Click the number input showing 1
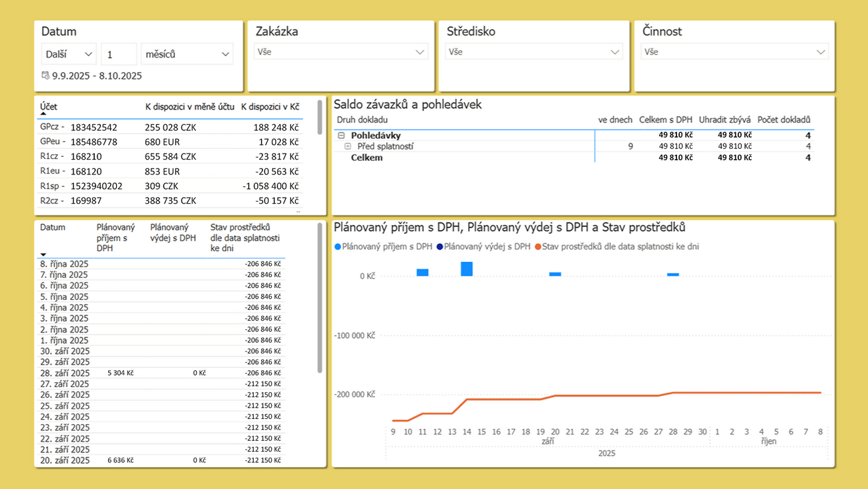 118,54
